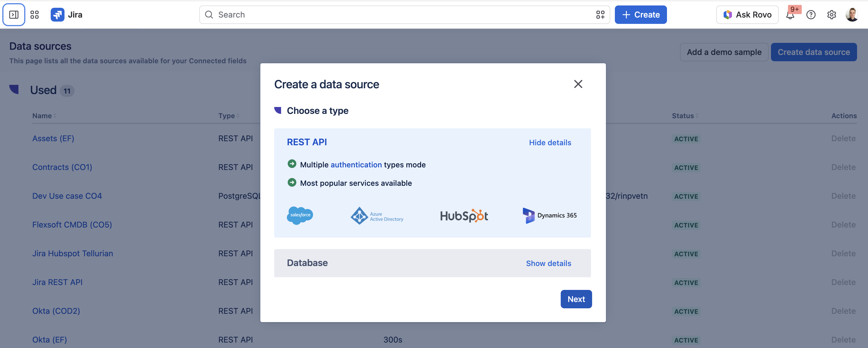Viewport: 868px width, 348px height.
Task: Open the help question mark icon
Action: click(x=811, y=14)
